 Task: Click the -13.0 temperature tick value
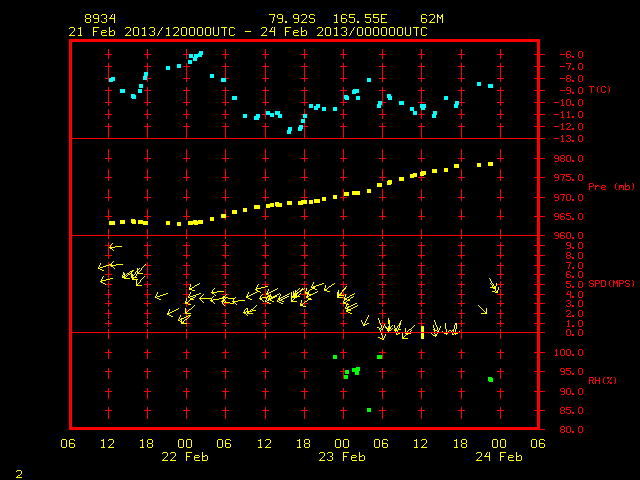pos(569,139)
